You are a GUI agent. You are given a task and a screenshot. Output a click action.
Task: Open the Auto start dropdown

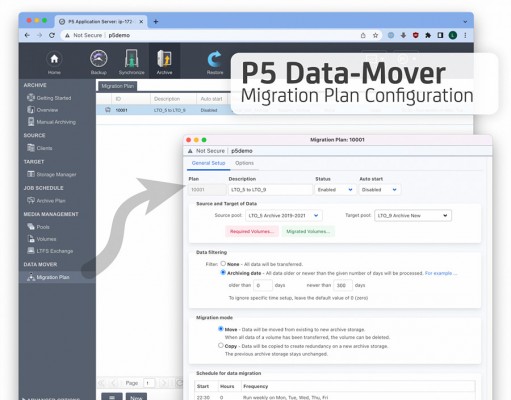click(379, 190)
